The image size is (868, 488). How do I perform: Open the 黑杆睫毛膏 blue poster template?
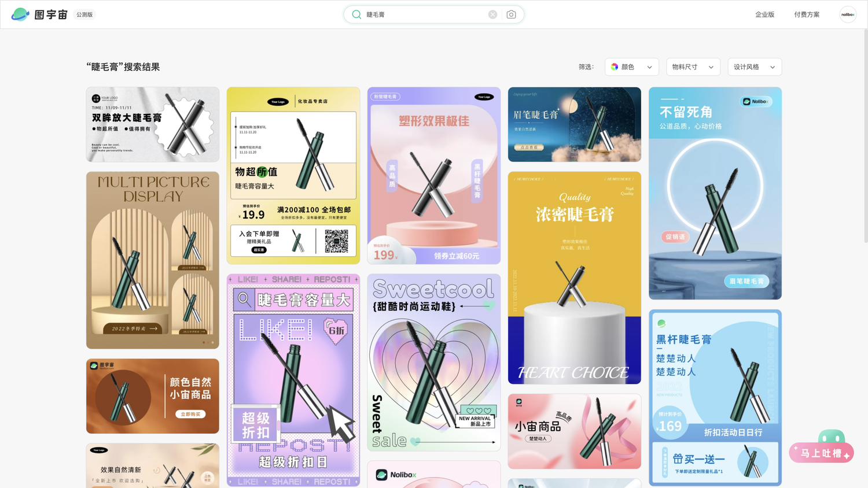pos(715,398)
